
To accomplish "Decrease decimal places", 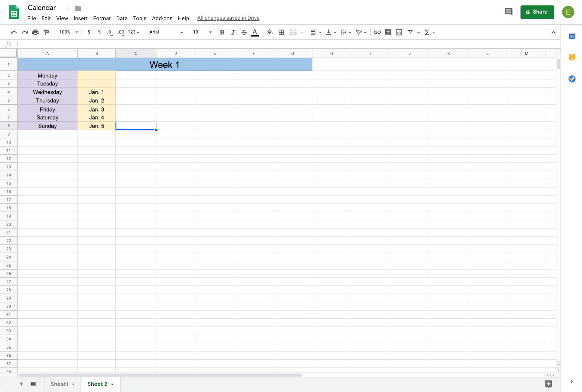I will pos(109,32).
